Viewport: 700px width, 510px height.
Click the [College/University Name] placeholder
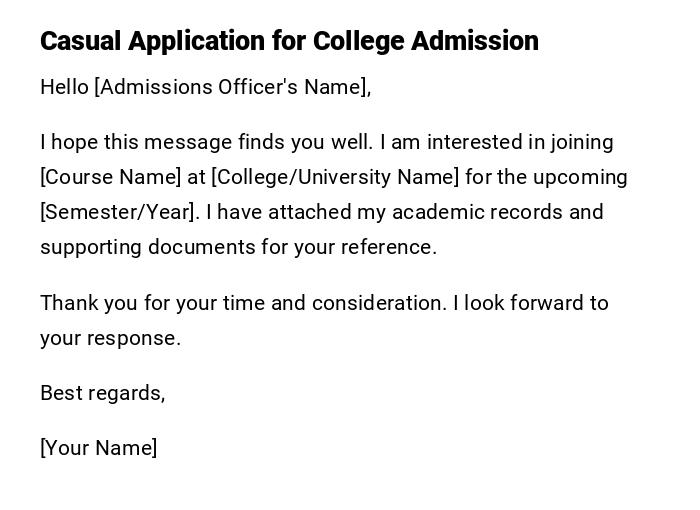335,177
